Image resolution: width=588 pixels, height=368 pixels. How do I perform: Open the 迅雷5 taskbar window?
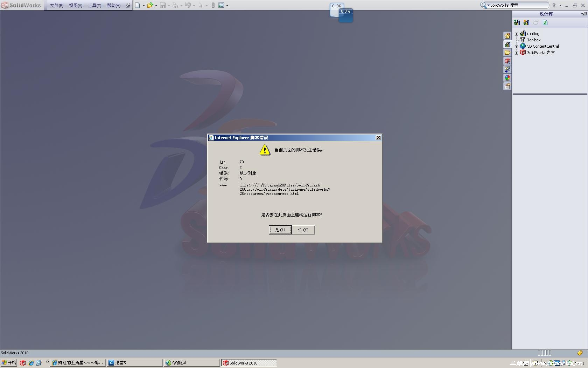(135, 363)
